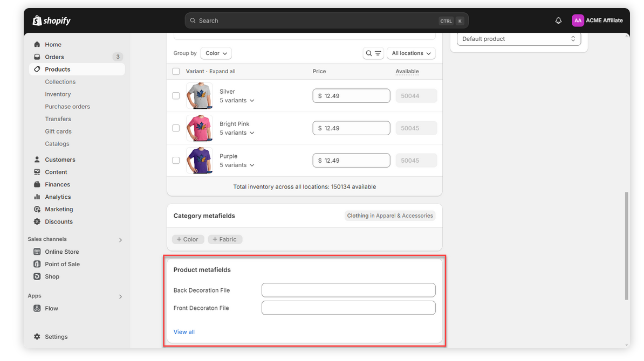Click the Shopify logo in header

[x=52, y=20]
